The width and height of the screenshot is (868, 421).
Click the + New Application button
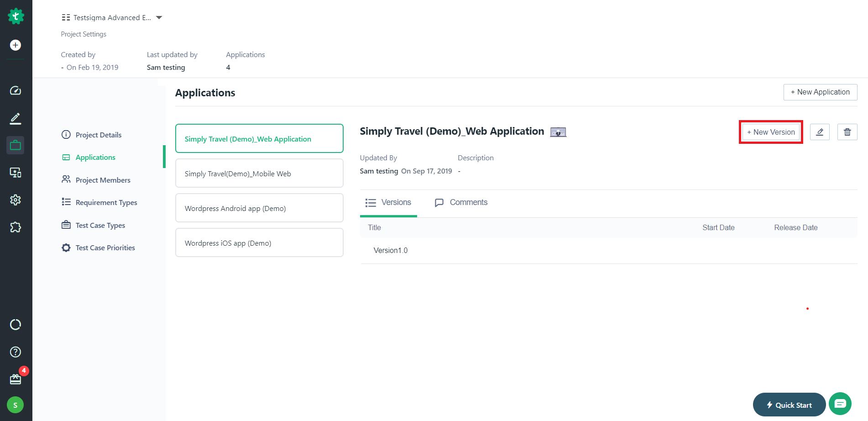point(821,92)
